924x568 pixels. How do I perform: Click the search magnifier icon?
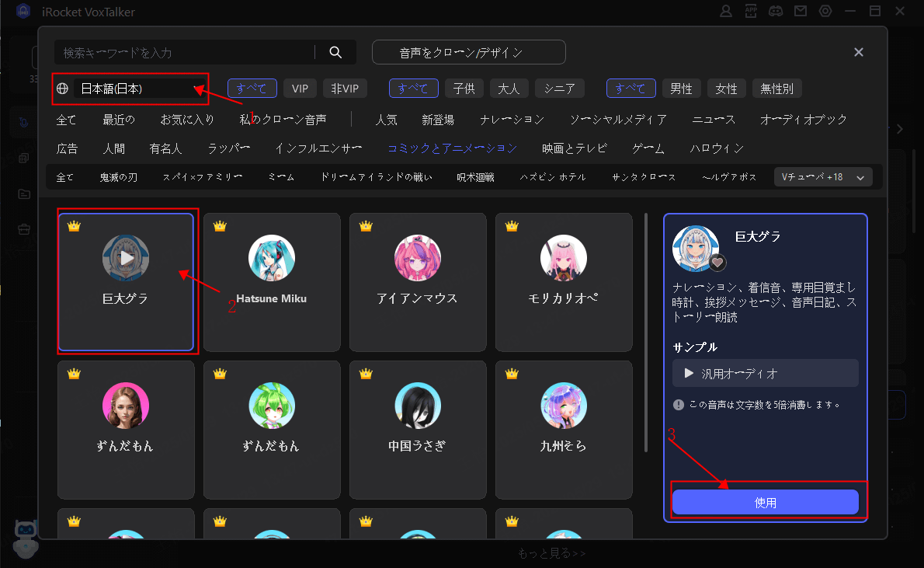point(335,52)
